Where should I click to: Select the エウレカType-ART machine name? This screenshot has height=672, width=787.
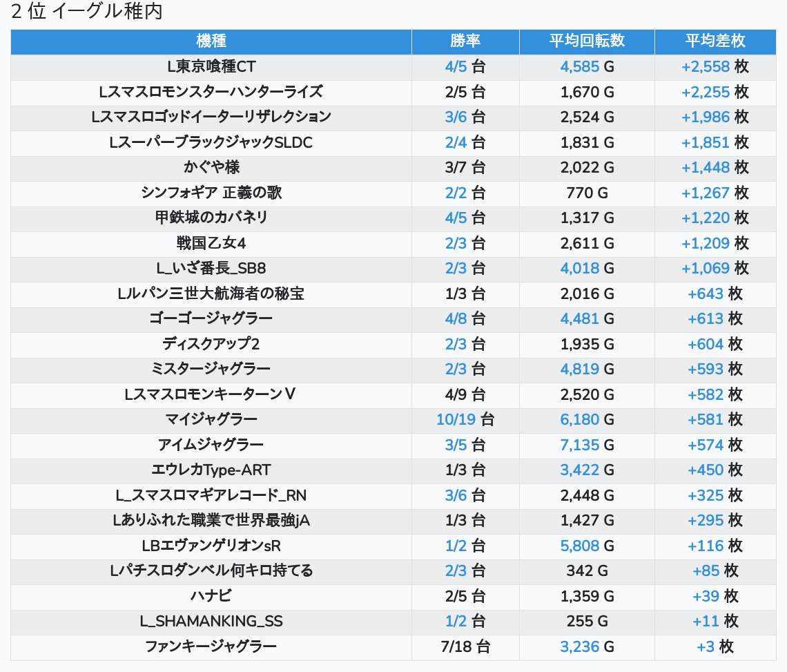click(211, 470)
